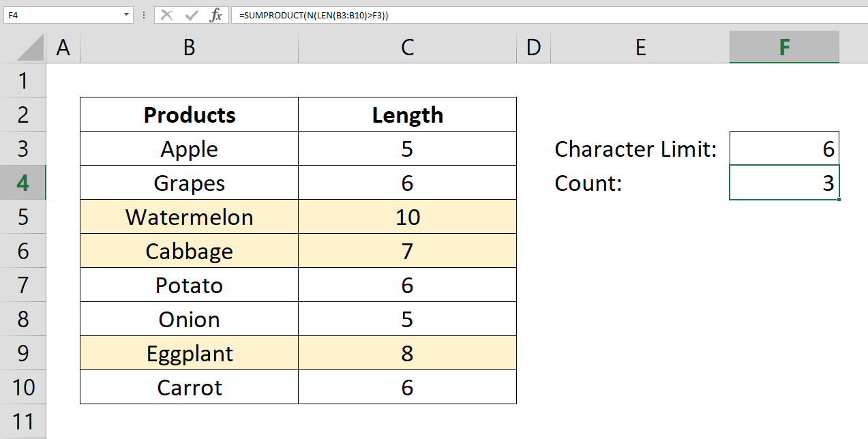This screenshot has height=439, width=868.
Task: Click the Products header cell
Action: [190, 115]
